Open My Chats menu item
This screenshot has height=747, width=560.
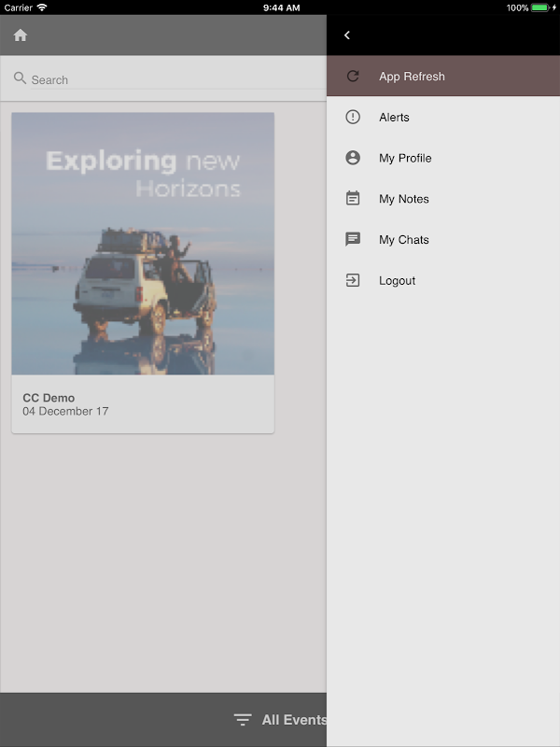click(x=443, y=240)
